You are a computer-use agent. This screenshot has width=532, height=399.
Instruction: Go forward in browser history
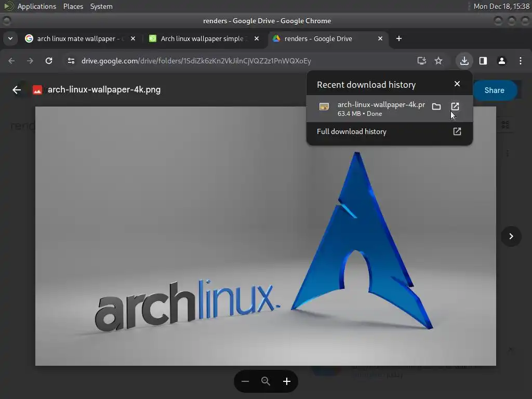pos(30,61)
